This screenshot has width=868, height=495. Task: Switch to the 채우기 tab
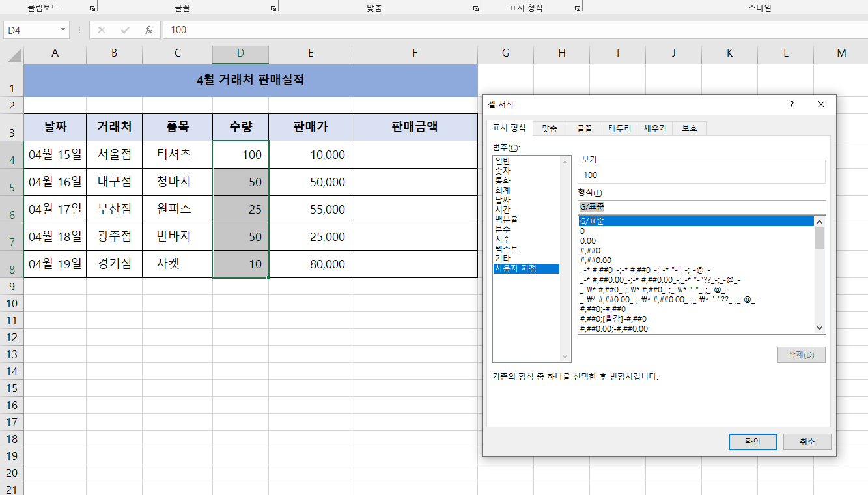[654, 129]
